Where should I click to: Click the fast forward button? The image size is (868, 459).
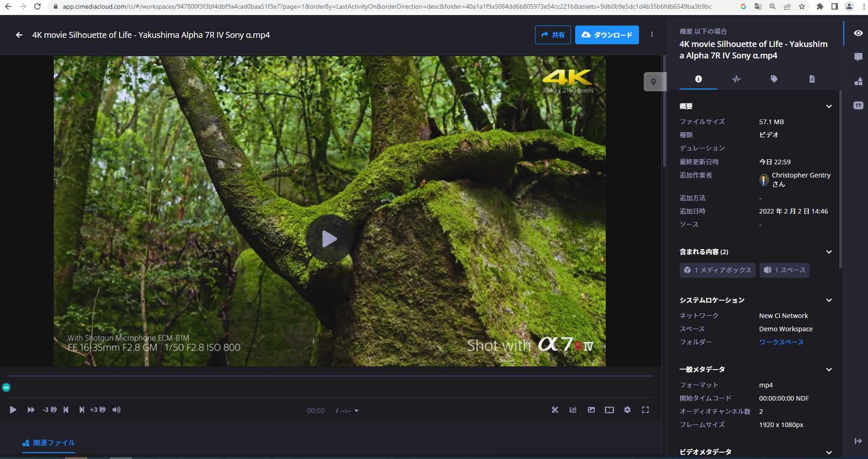point(31,410)
